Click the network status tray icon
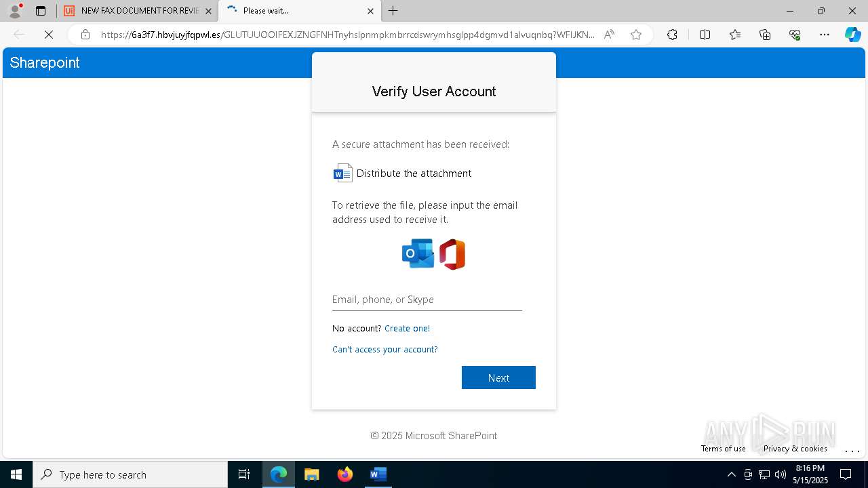The image size is (868, 488). pyautogui.click(x=764, y=474)
